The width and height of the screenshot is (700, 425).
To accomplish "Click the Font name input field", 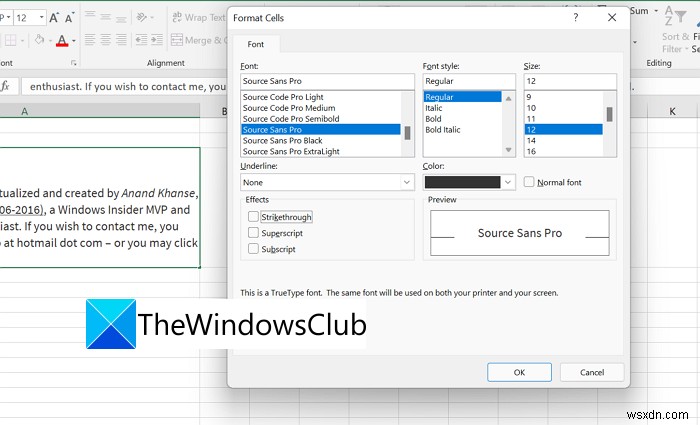I will [327, 81].
